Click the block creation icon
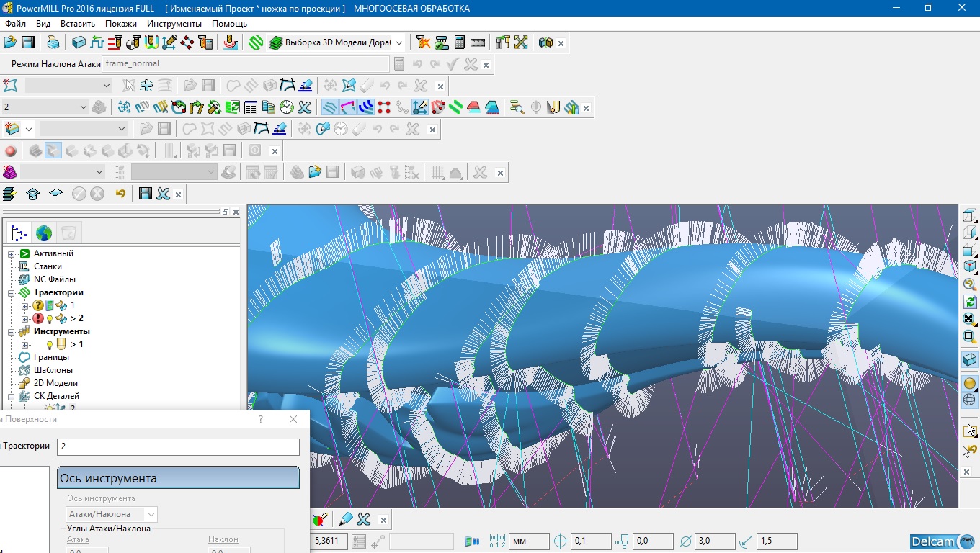Image resolution: width=980 pixels, height=553 pixels. tap(79, 42)
